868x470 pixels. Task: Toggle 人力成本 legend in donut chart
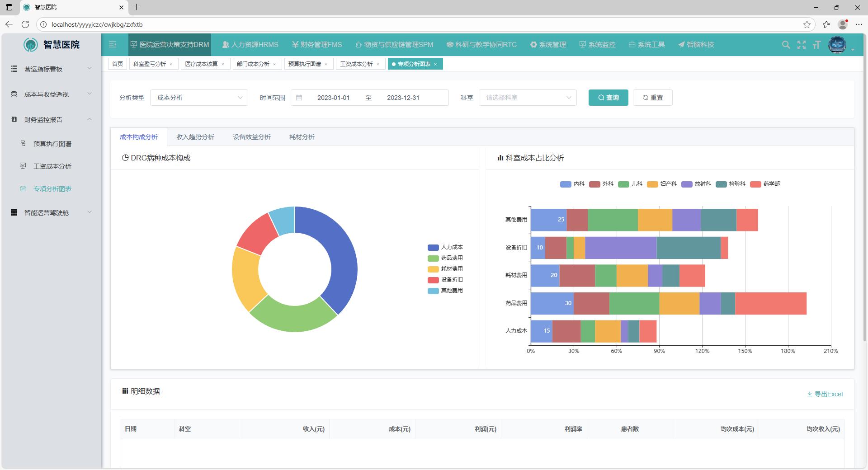(445, 247)
